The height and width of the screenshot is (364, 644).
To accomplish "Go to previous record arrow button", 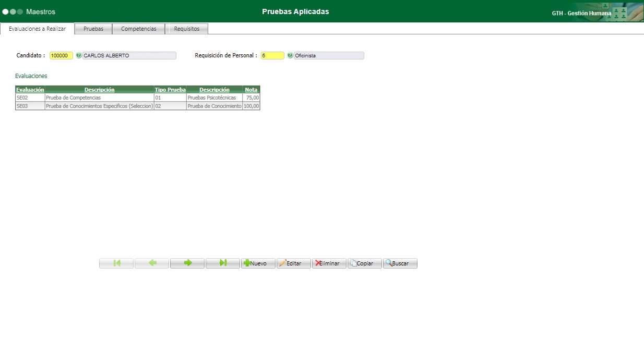I will click(152, 263).
